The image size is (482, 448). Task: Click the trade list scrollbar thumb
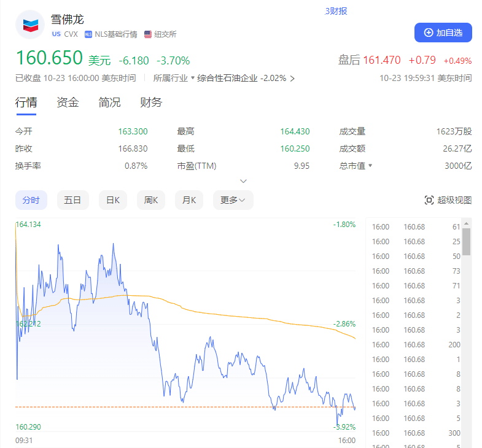(466, 242)
